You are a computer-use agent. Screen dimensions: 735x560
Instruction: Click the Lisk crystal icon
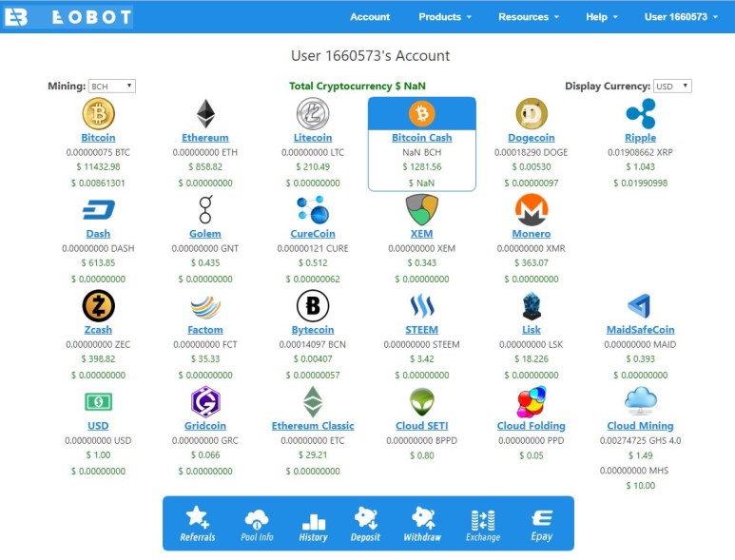tap(532, 305)
